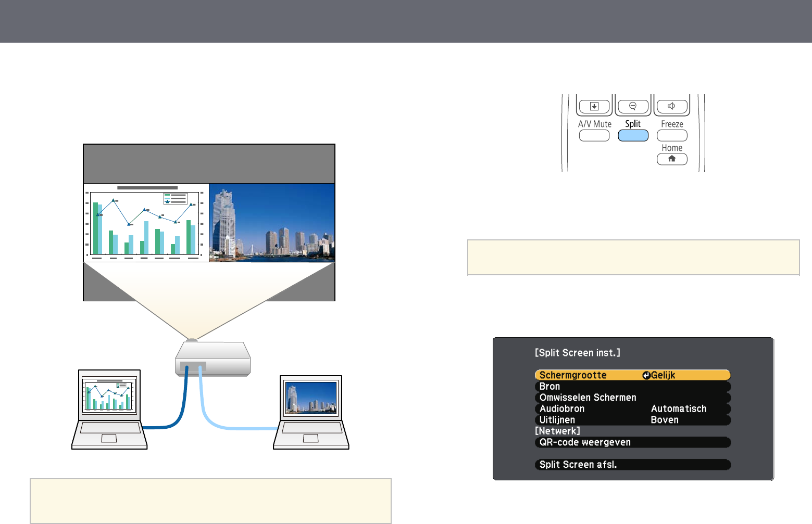Click the Home button on remote
Image resolution: width=812 pixels, height=524 pixels.
tap(672, 159)
